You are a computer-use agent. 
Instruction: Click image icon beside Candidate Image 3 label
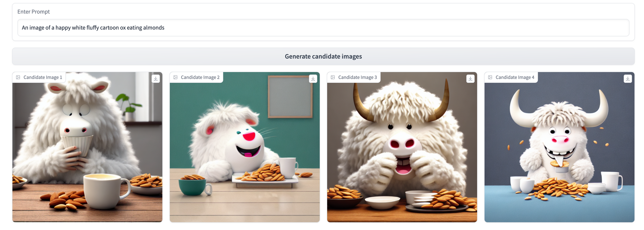pos(333,77)
